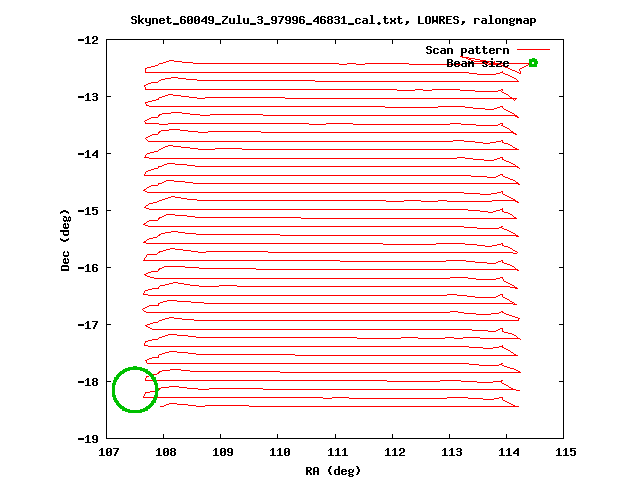The width and height of the screenshot is (640, 480).
Task: Click the 'Beam size' legend label
Action: point(478,63)
